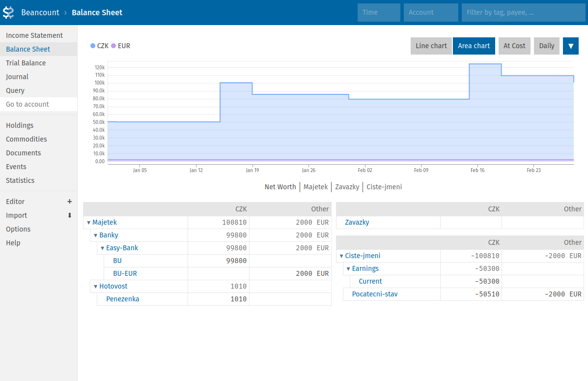This screenshot has height=381, width=588.
Task: Click the Daily interval button
Action: (546, 46)
